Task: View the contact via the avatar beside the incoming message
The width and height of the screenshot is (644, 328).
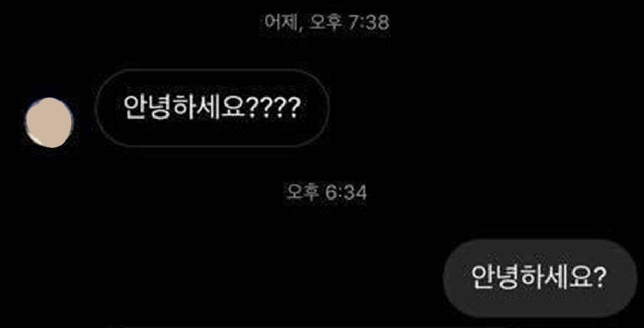Action: (49, 122)
